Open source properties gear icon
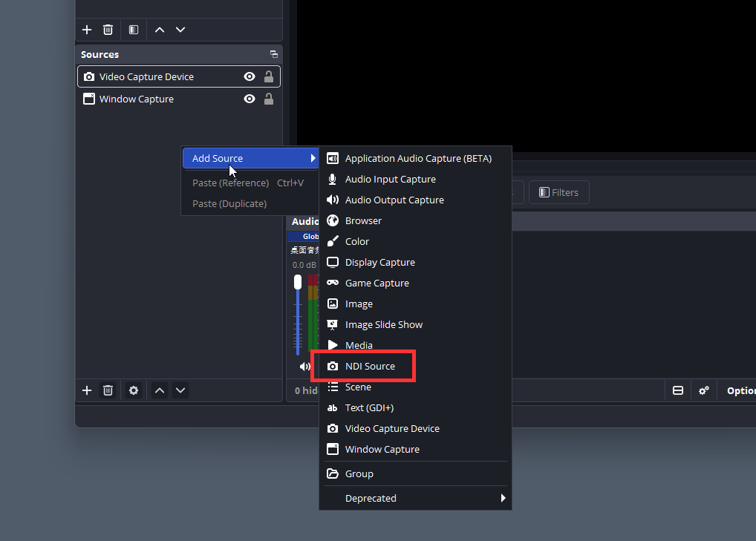The height and width of the screenshot is (541, 756). click(134, 390)
